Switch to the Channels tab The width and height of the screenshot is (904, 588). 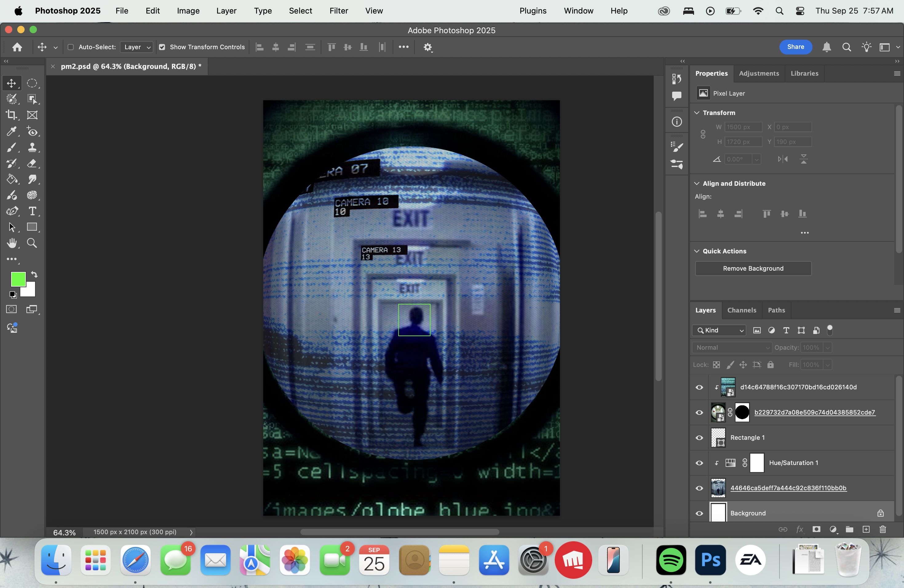click(741, 310)
